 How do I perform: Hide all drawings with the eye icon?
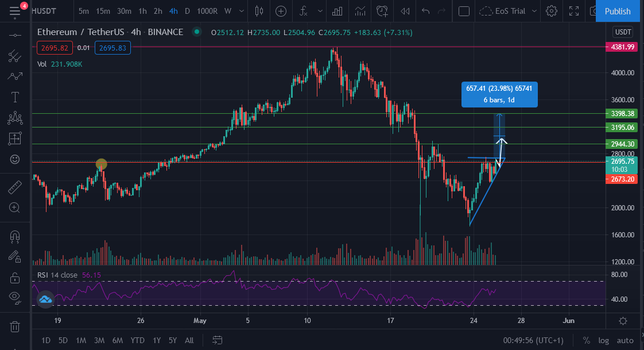click(15, 298)
